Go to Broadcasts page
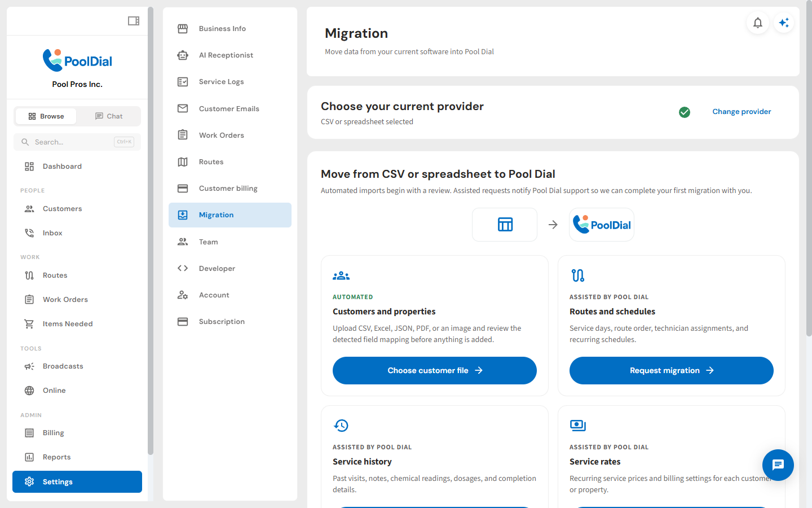This screenshot has width=812, height=508. (77, 366)
